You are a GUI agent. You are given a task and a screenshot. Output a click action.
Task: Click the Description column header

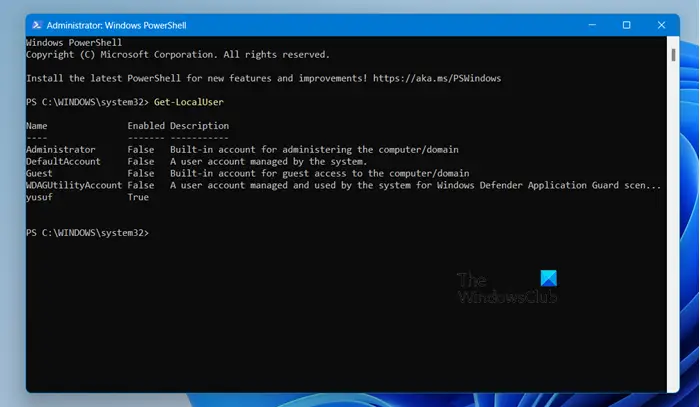[199, 126]
